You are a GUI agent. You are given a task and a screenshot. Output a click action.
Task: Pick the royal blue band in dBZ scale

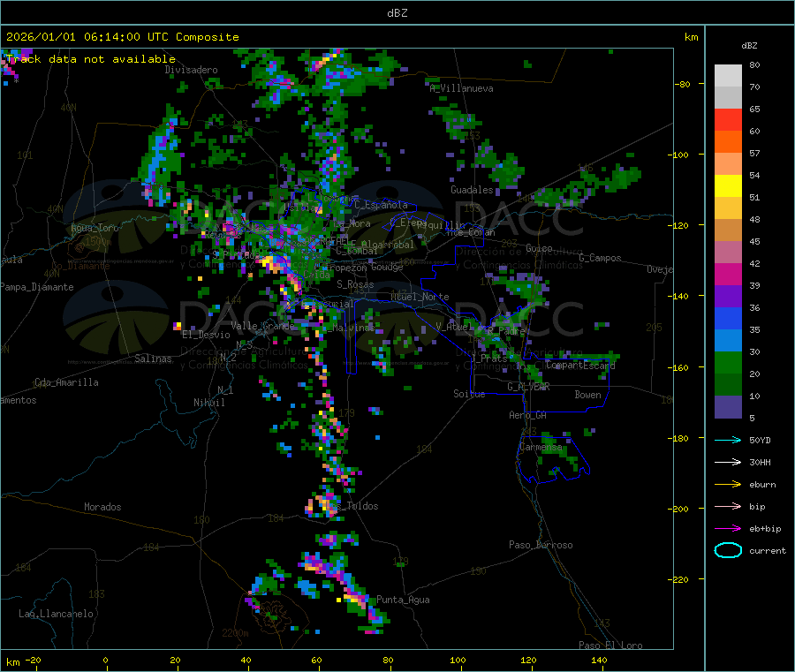tap(728, 318)
